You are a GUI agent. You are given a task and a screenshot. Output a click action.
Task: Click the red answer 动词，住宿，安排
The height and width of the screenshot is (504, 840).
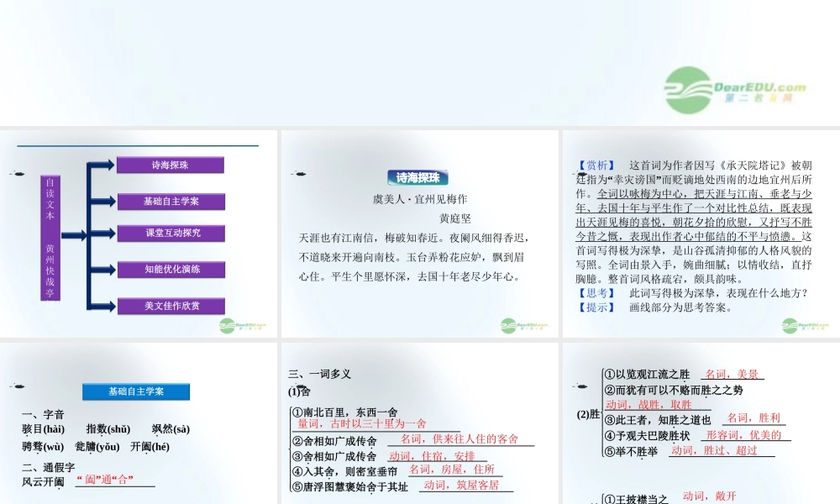(433, 456)
